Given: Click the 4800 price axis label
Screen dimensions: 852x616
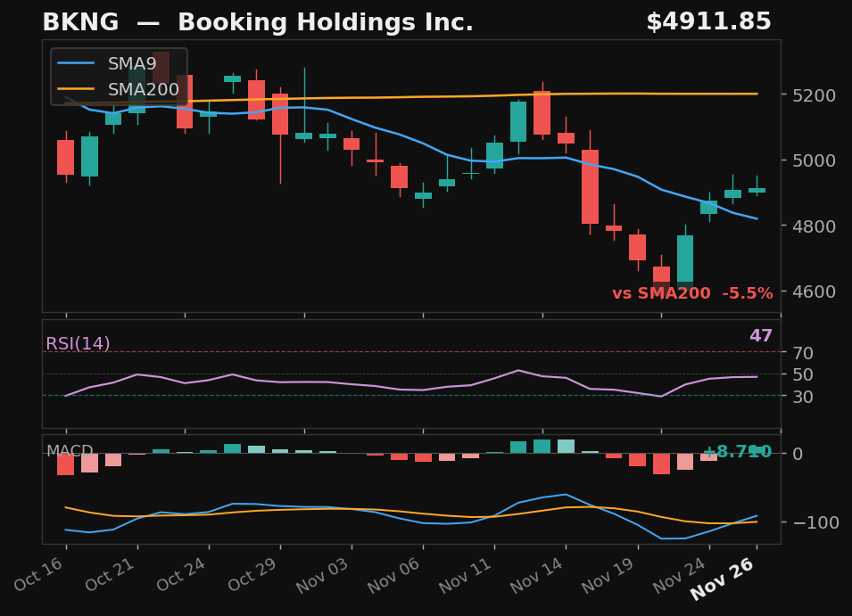Looking at the screenshot, I should [x=814, y=226].
